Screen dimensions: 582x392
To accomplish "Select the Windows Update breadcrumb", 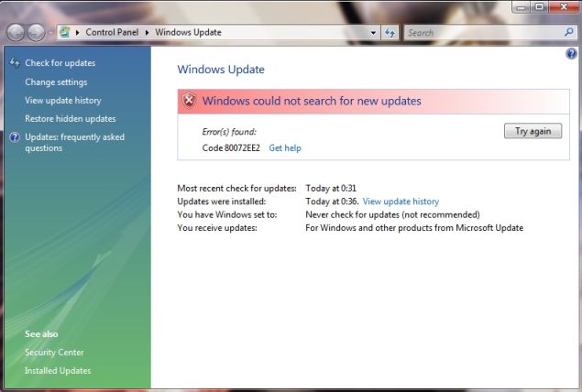I will (x=188, y=32).
